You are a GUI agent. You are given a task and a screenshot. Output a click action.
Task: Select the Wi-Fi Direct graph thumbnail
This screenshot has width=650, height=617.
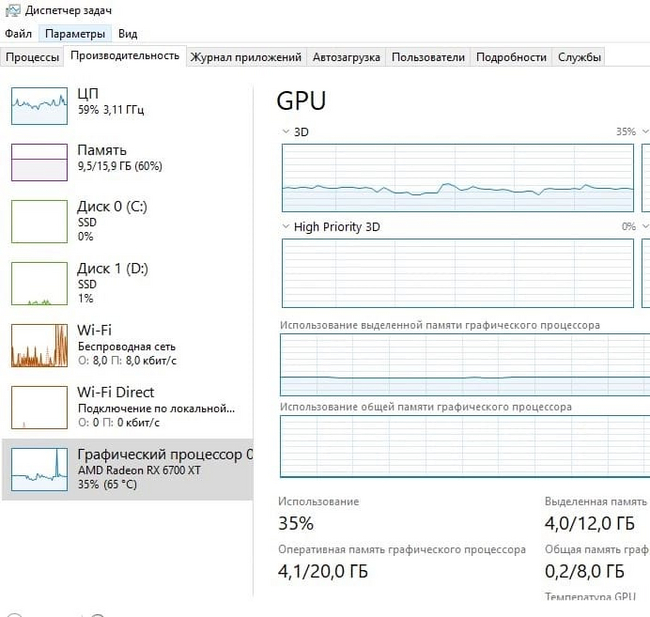coord(39,407)
